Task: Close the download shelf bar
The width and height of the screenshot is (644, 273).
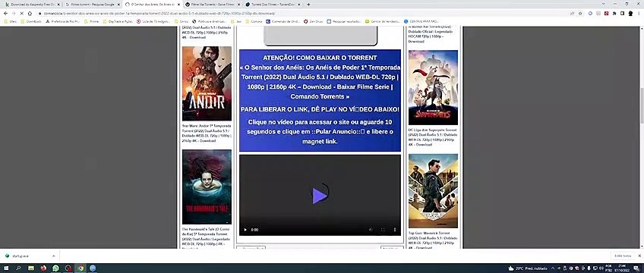Action: click(639, 256)
